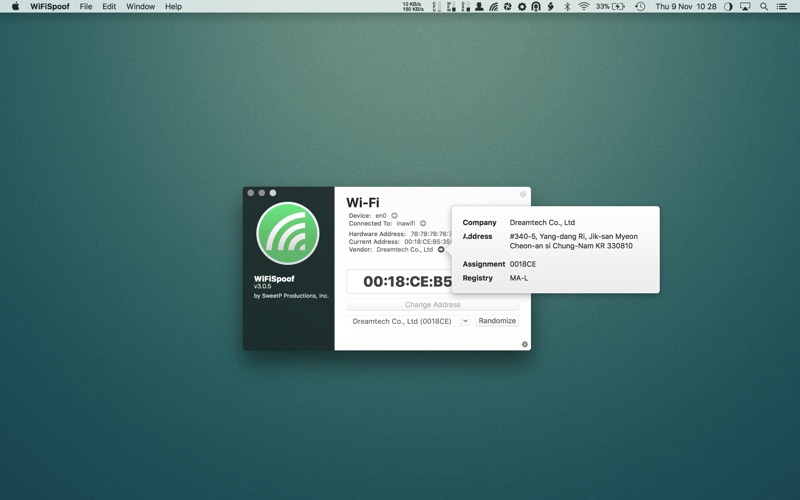Click the second system stats bar graph icon

451,7
